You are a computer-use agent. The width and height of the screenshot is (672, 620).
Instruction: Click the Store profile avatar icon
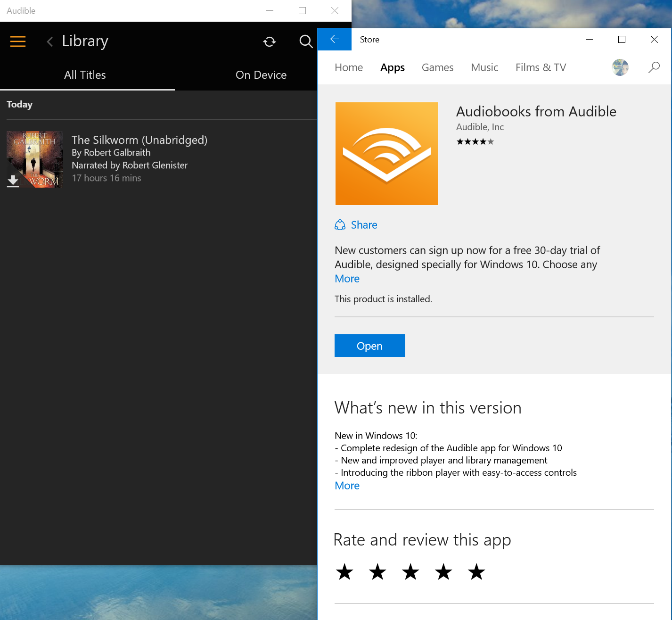[x=620, y=67]
